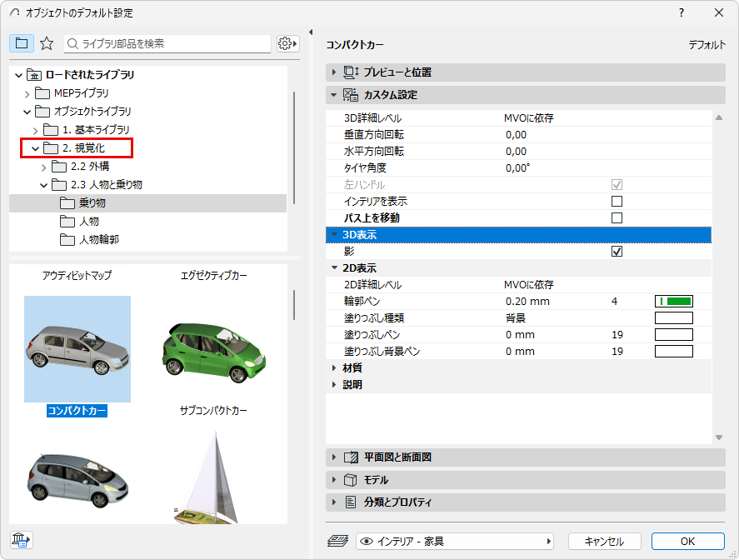Image resolution: width=739 pixels, height=560 pixels.
Task: Click the 塗りつぶしペン color swatch
Action: (x=673, y=335)
